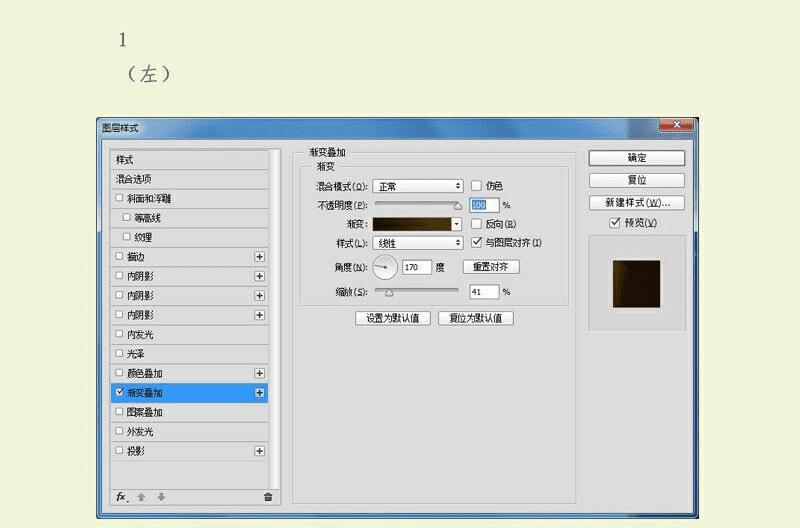Uncheck 与图层对齐 option

(x=476, y=242)
